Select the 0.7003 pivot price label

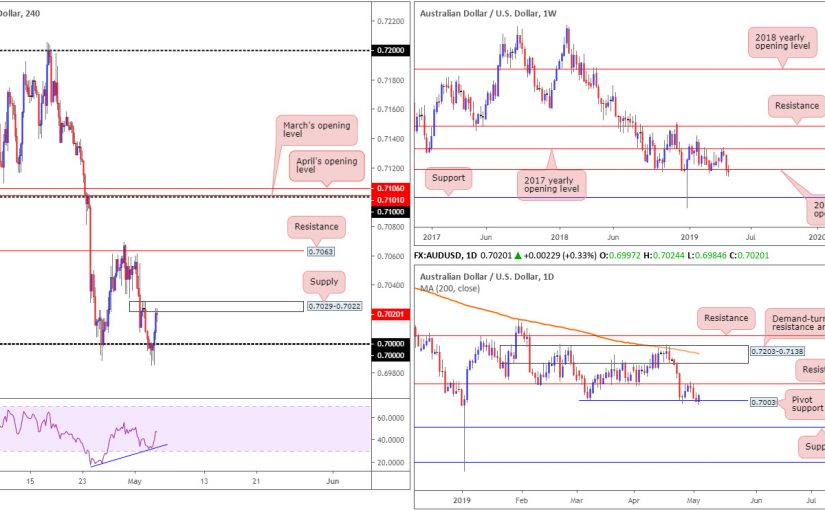pyautogui.click(x=762, y=401)
